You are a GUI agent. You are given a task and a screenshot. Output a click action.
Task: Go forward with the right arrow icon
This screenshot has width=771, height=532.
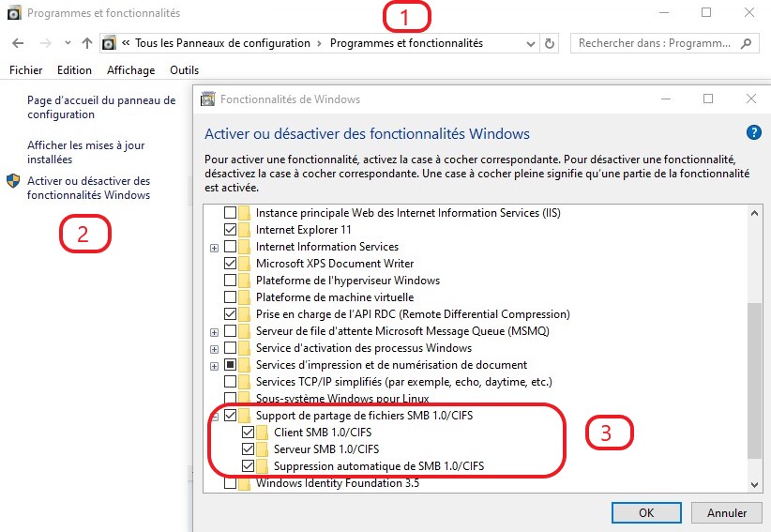pos(45,43)
